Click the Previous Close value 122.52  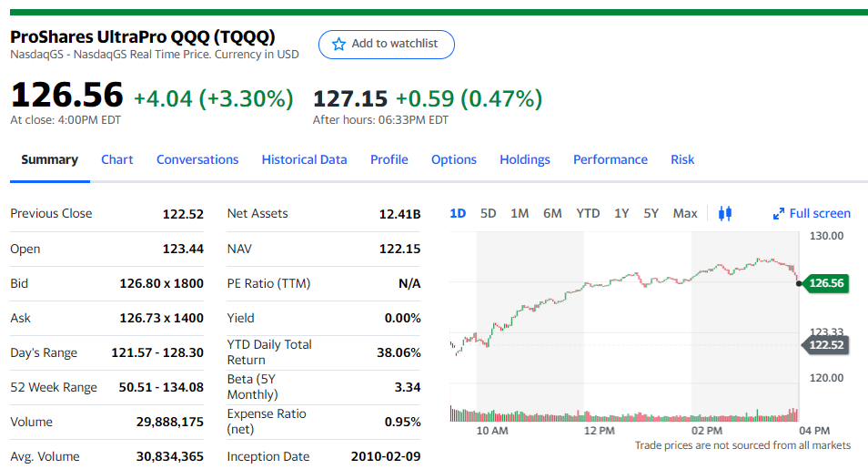tap(183, 214)
